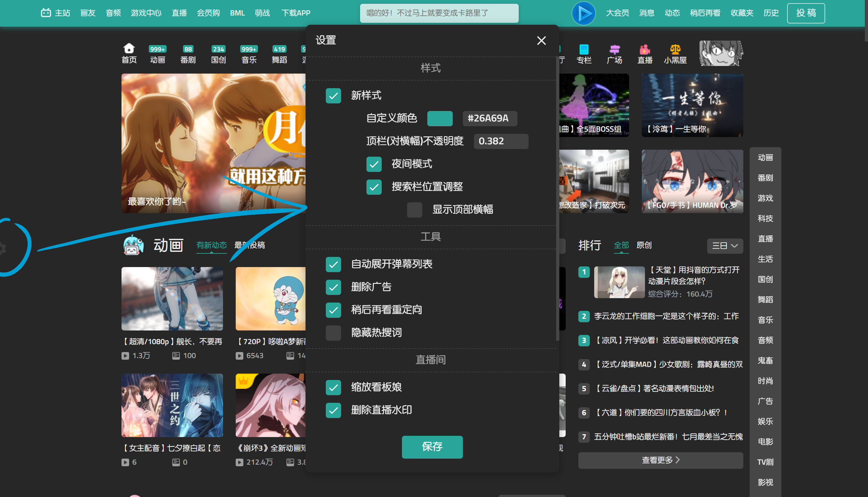This screenshot has height=497, width=868.
Task: Open the 直播 live camera icon
Action: 645,49
